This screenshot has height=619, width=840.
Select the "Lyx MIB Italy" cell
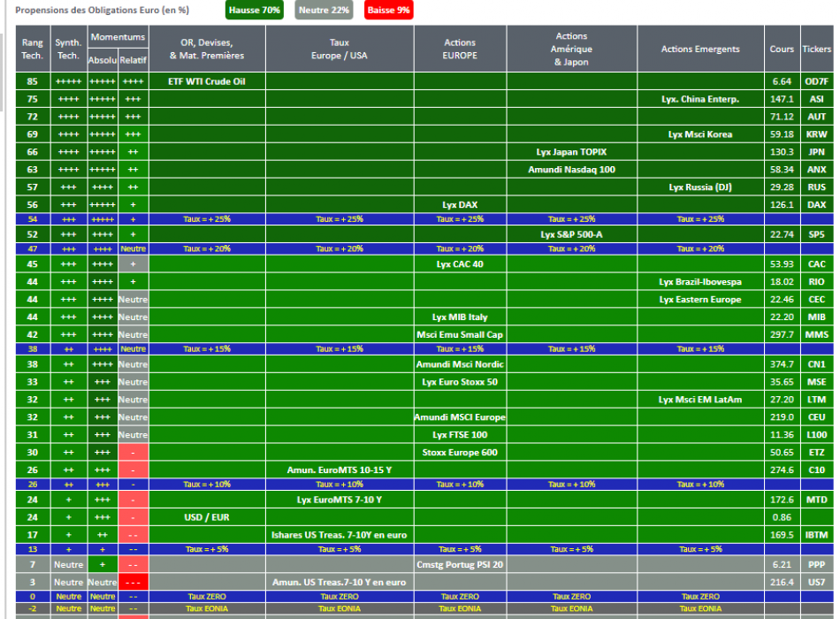tap(460, 317)
